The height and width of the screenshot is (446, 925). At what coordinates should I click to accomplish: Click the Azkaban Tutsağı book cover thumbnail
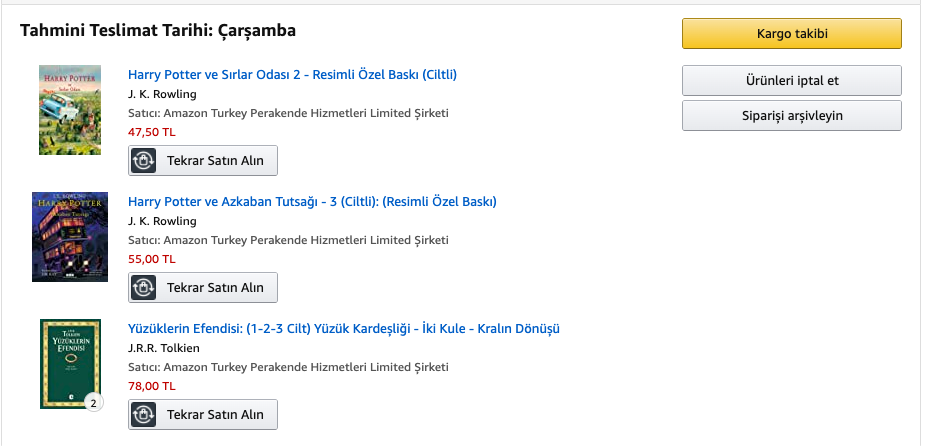pos(70,237)
